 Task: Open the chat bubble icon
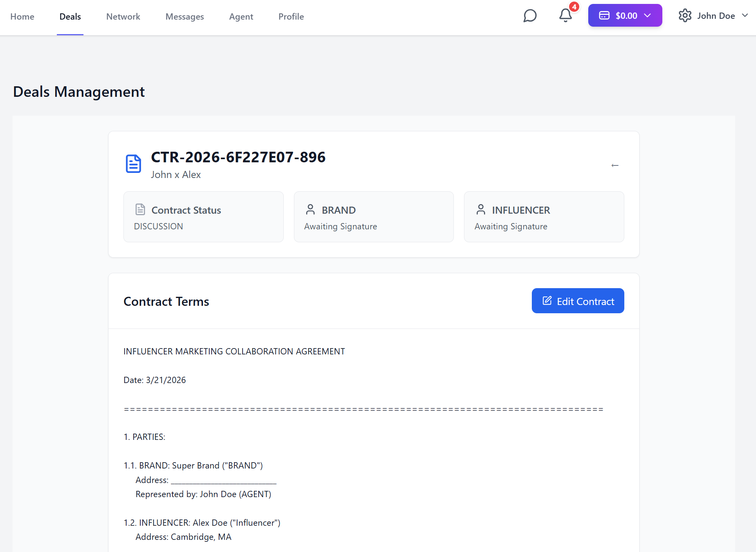530,16
